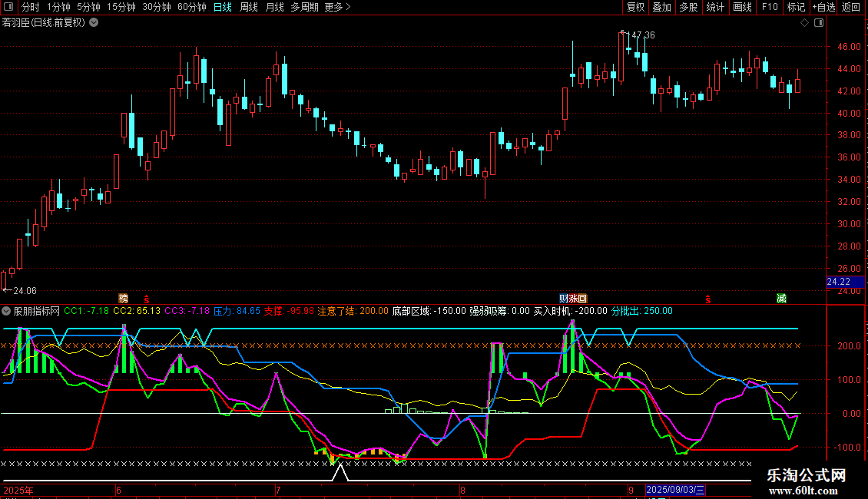Toggle the right side panel icon
The height and width of the screenshot is (499, 868).
[x=819, y=23]
